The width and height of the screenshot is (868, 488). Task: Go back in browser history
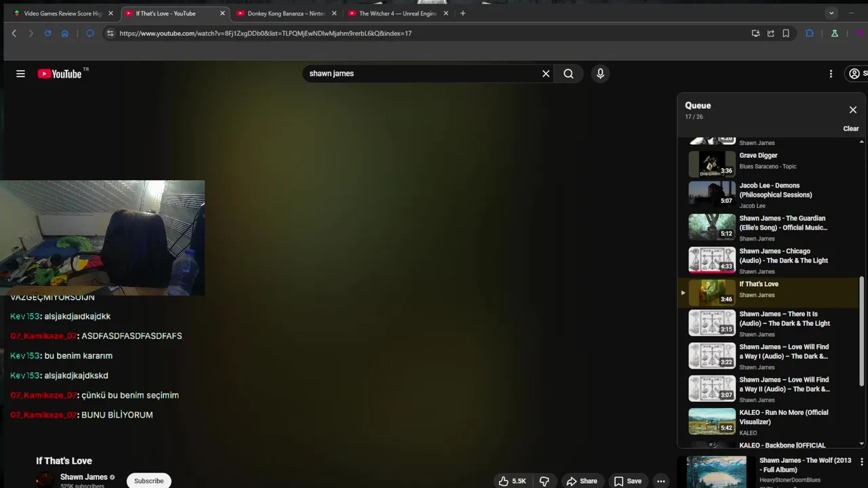(14, 33)
